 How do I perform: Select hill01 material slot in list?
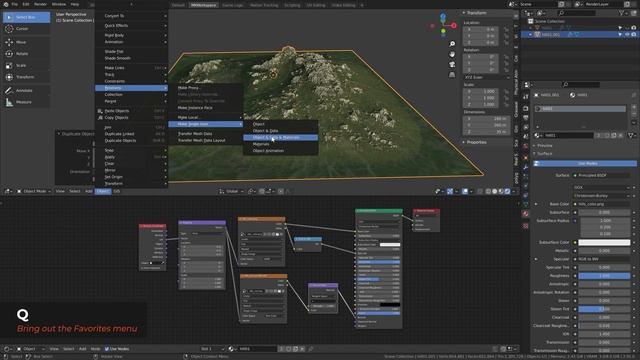(580, 109)
